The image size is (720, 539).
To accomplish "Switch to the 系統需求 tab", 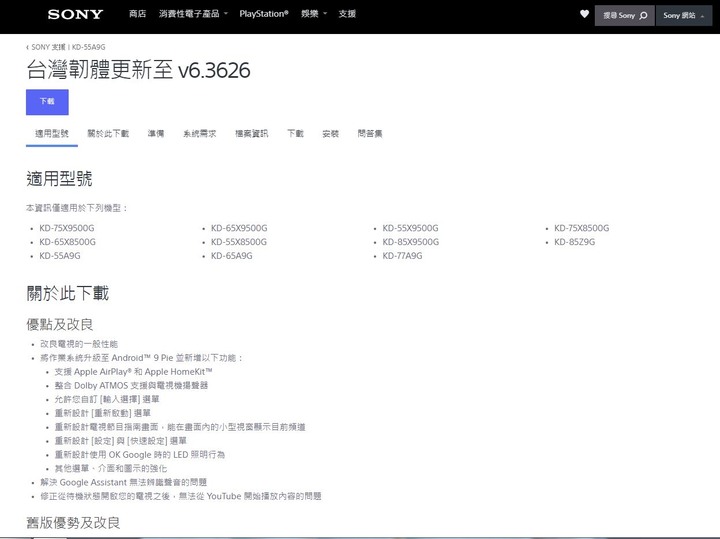I will tap(199, 134).
